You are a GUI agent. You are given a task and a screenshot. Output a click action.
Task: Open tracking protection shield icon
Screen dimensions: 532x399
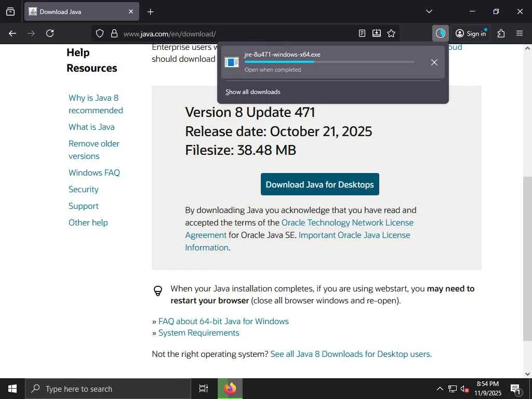click(x=99, y=33)
